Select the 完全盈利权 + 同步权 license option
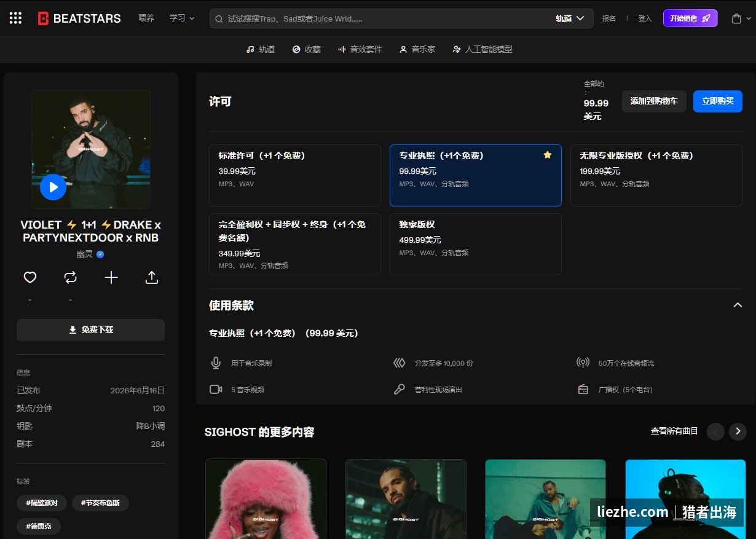This screenshot has height=539, width=756. click(x=295, y=244)
